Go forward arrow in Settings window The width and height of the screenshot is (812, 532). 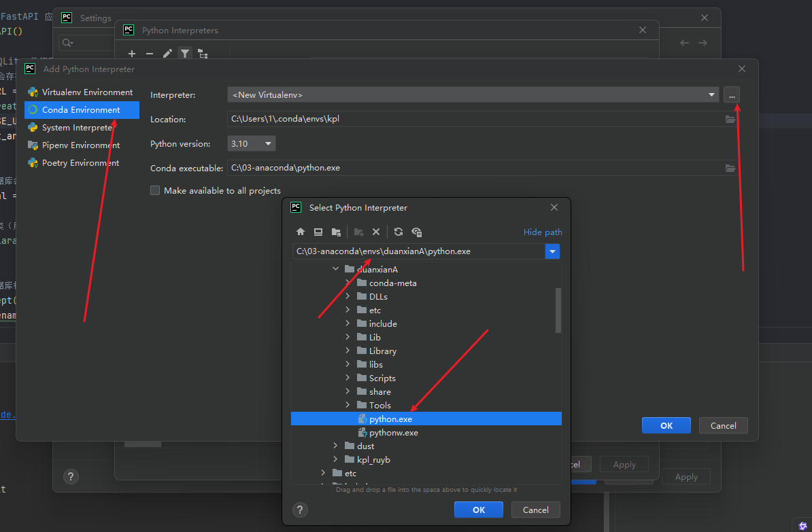coord(703,43)
